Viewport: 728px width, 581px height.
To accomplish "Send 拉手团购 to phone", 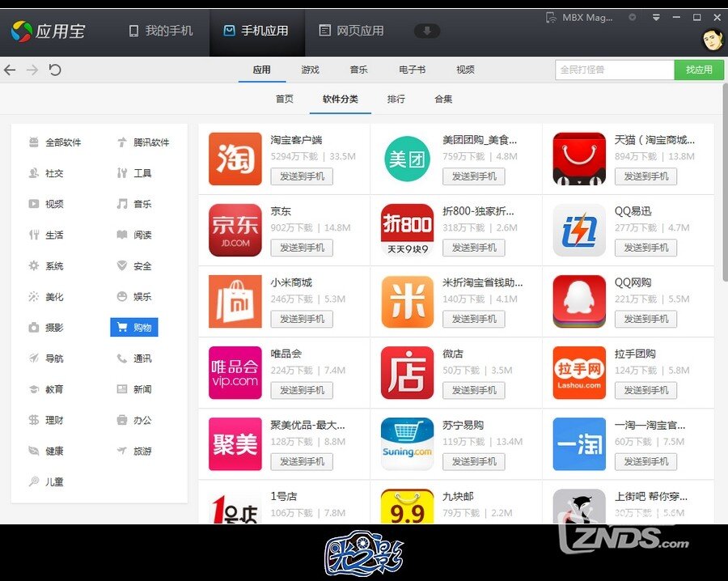I will (645, 390).
